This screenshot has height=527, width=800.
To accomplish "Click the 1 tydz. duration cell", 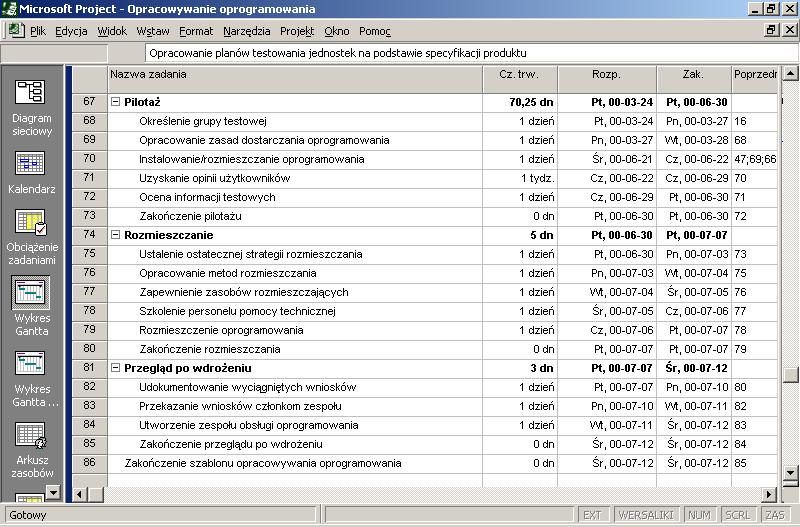I will pyautogui.click(x=520, y=178).
